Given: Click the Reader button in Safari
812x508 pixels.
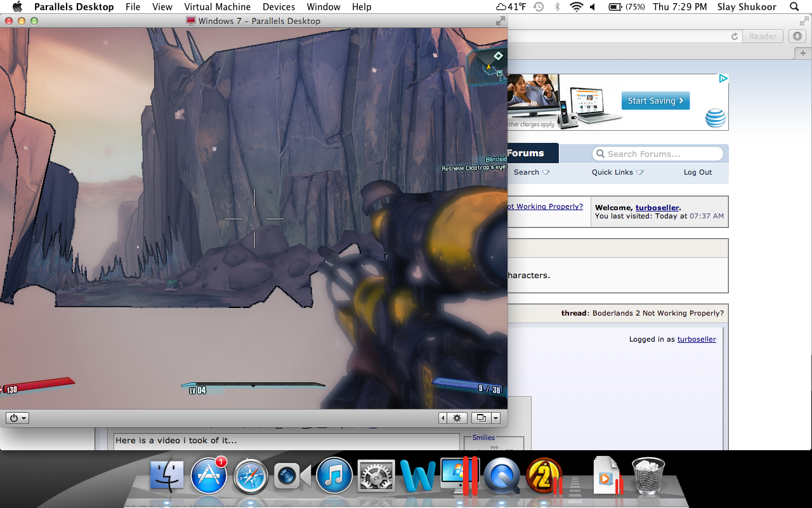Looking at the screenshot, I should (763, 36).
